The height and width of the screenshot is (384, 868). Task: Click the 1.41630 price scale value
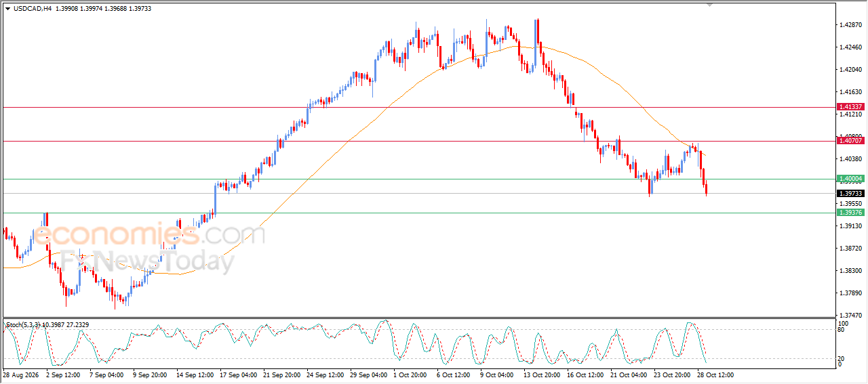(x=850, y=92)
